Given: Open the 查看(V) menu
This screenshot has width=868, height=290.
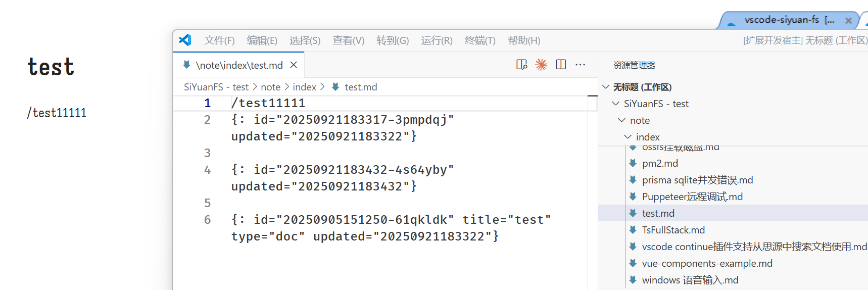Looking at the screenshot, I should pos(348,40).
